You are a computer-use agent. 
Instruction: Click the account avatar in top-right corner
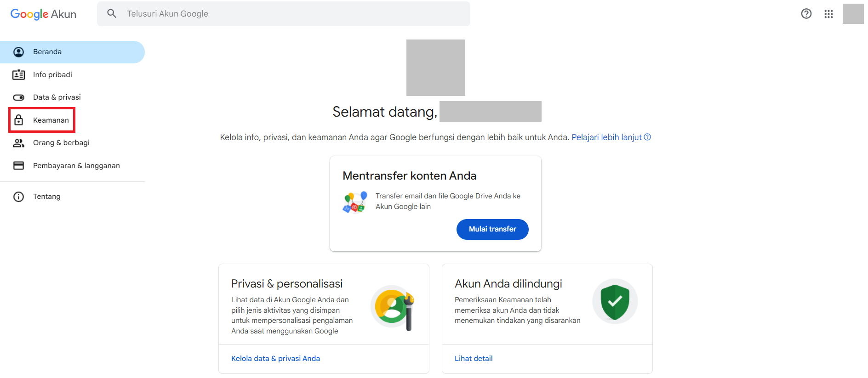coord(853,14)
